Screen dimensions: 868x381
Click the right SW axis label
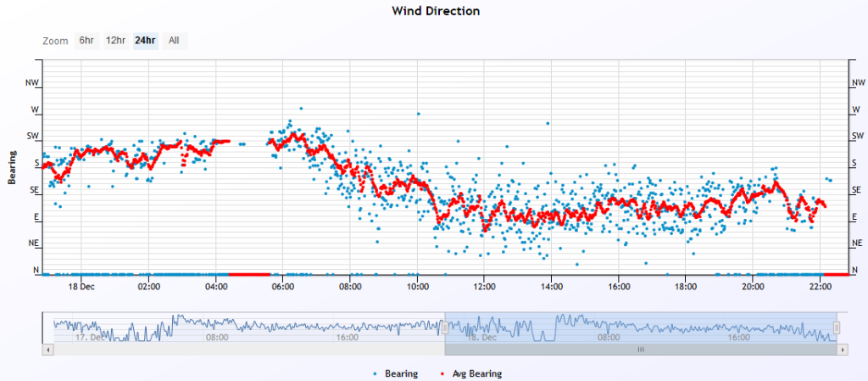click(x=858, y=137)
